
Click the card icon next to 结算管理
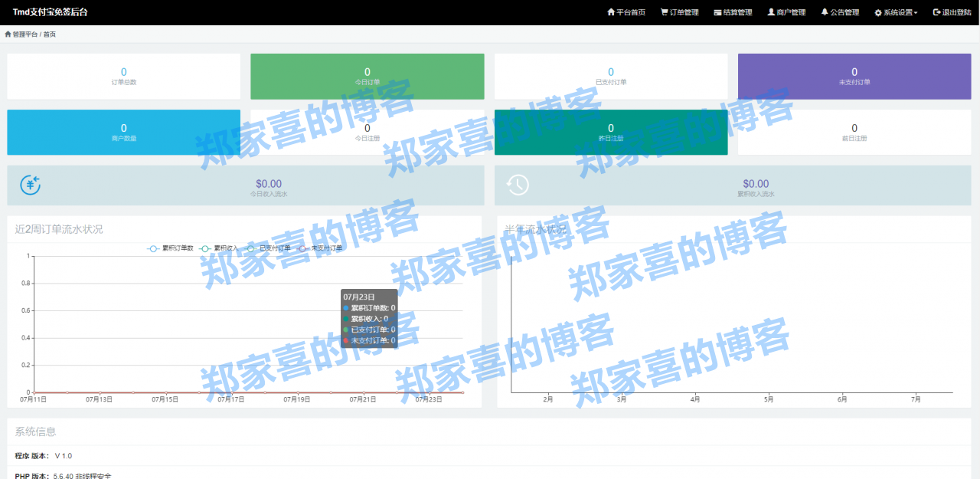716,12
